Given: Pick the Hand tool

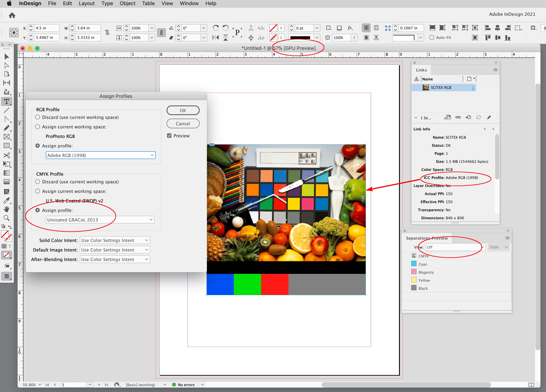Looking at the screenshot, I should coord(7,209).
